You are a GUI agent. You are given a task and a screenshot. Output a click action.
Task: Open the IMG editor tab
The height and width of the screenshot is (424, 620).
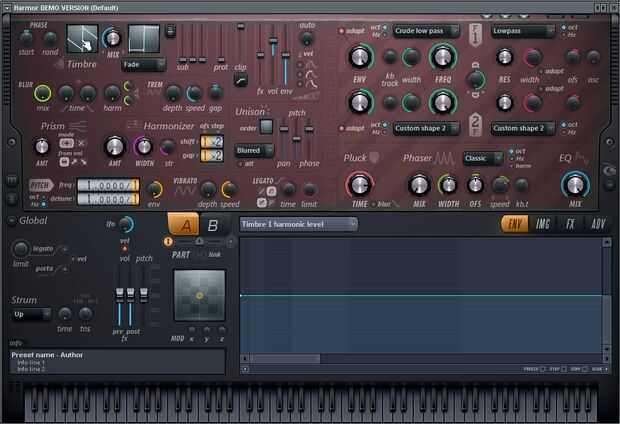point(543,224)
